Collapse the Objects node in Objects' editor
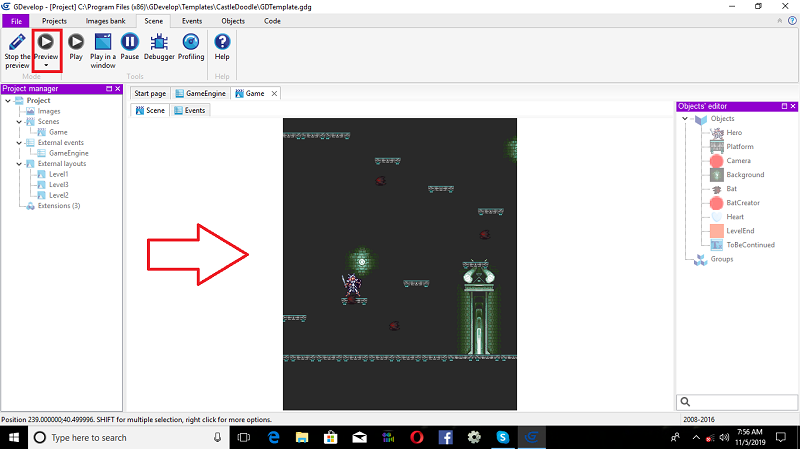Screen dimensions: 800x449 [685, 118]
